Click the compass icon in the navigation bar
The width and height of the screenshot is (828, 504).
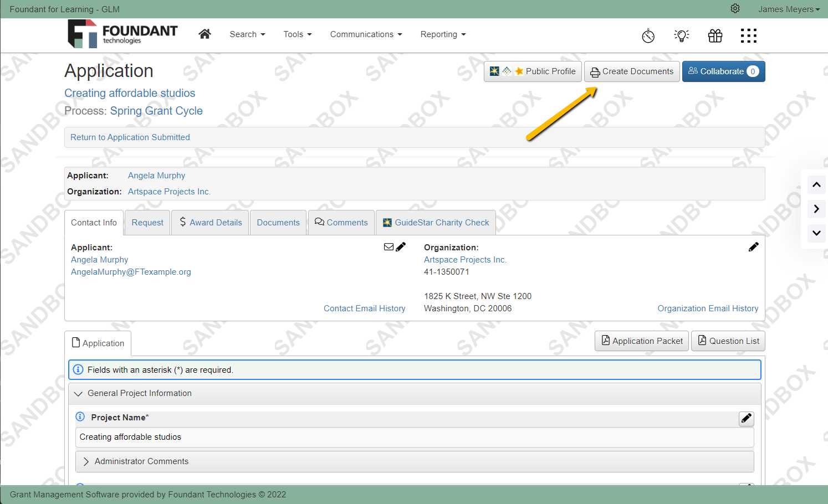click(648, 35)
